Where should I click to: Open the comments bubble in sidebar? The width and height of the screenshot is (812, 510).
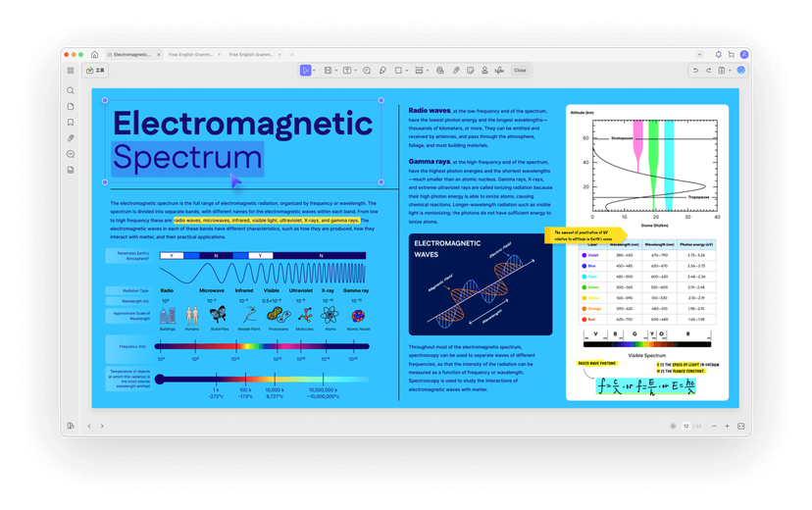71,154
